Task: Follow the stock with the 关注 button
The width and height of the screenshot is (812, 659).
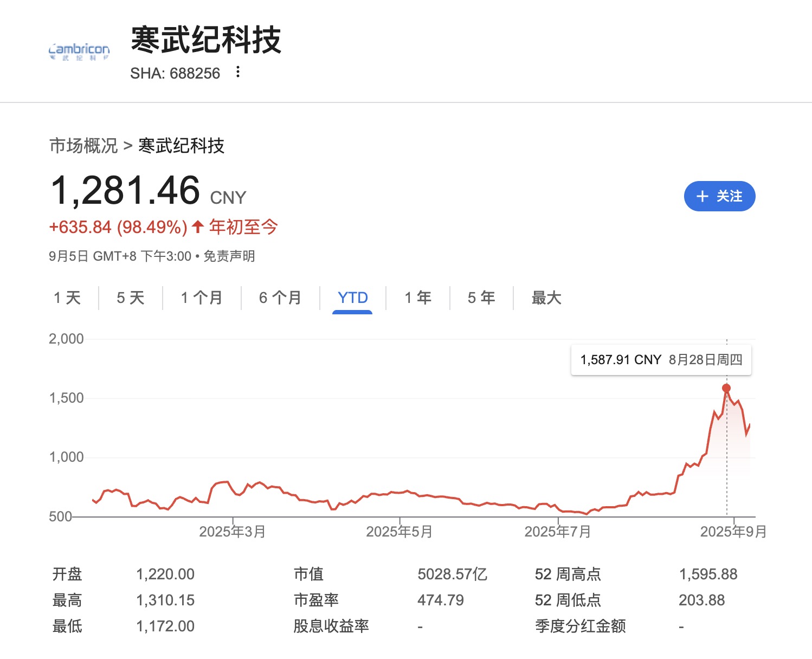Action: coord(719,196)
